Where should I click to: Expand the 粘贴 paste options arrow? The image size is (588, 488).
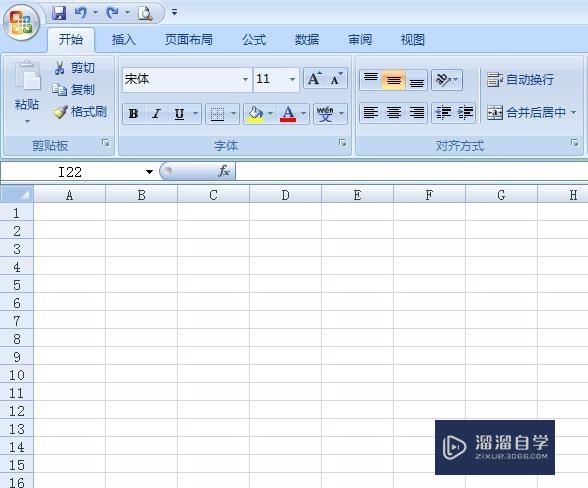click(27, 122)
